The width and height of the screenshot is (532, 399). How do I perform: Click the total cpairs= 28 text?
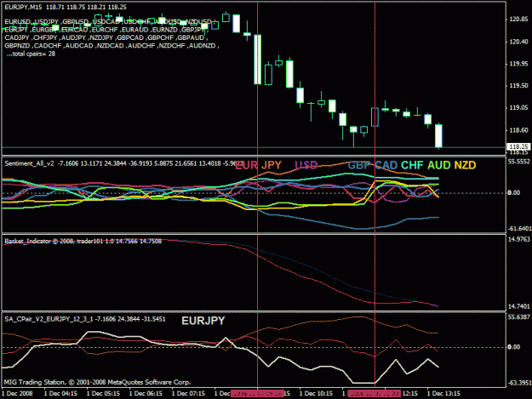point(31,54)
